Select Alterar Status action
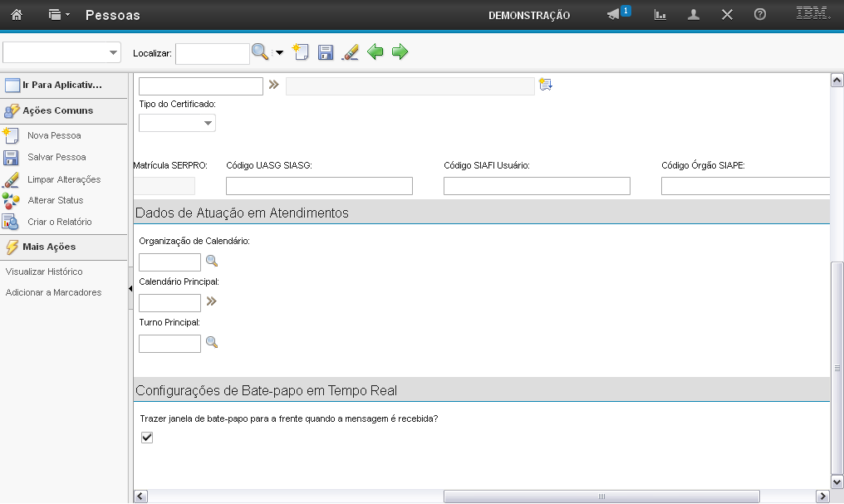 pyautogui.click(x=55, y=200)
